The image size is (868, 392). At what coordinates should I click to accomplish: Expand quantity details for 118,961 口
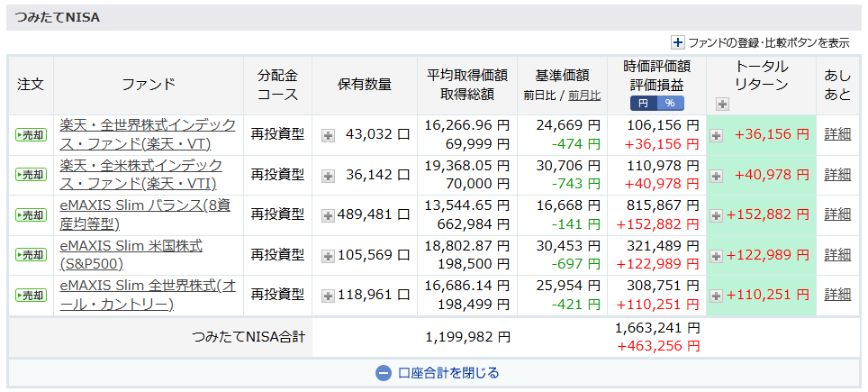tap(329, 296)
